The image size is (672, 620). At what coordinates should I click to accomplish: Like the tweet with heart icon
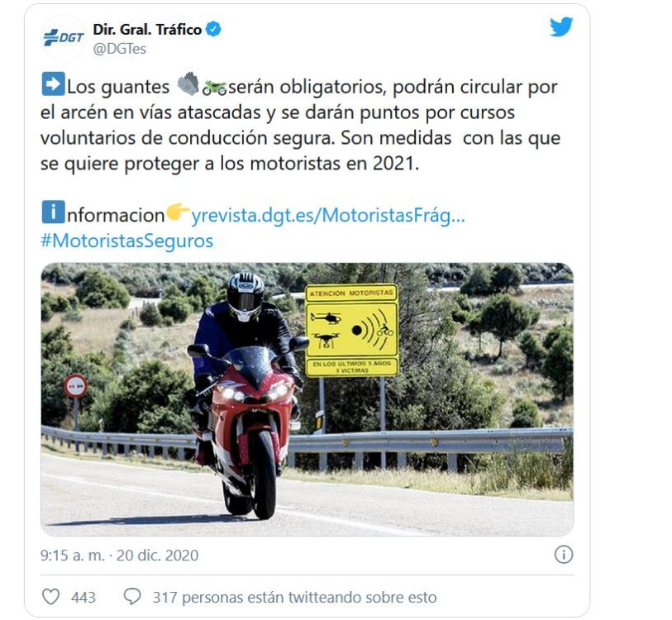click(x=51, y=597)
